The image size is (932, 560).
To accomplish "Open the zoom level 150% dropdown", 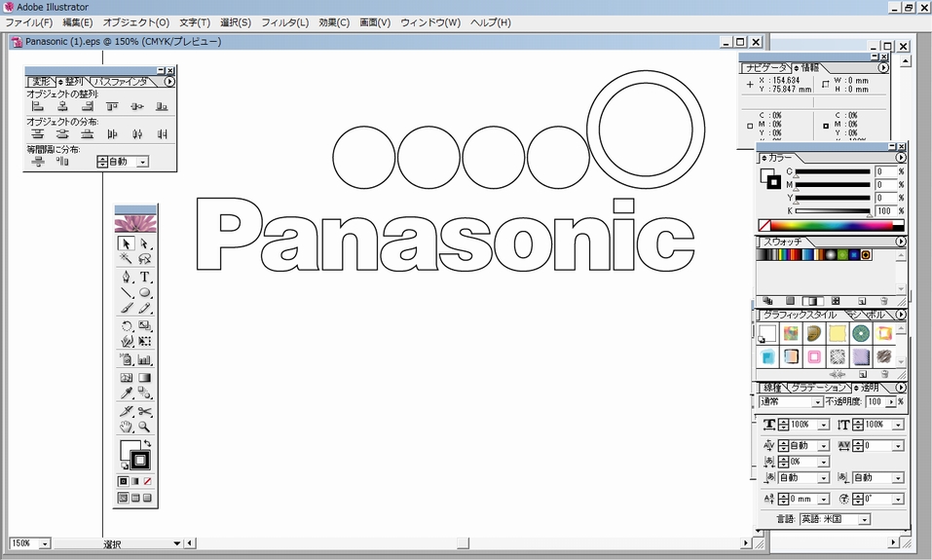I will tap(45, 543).
